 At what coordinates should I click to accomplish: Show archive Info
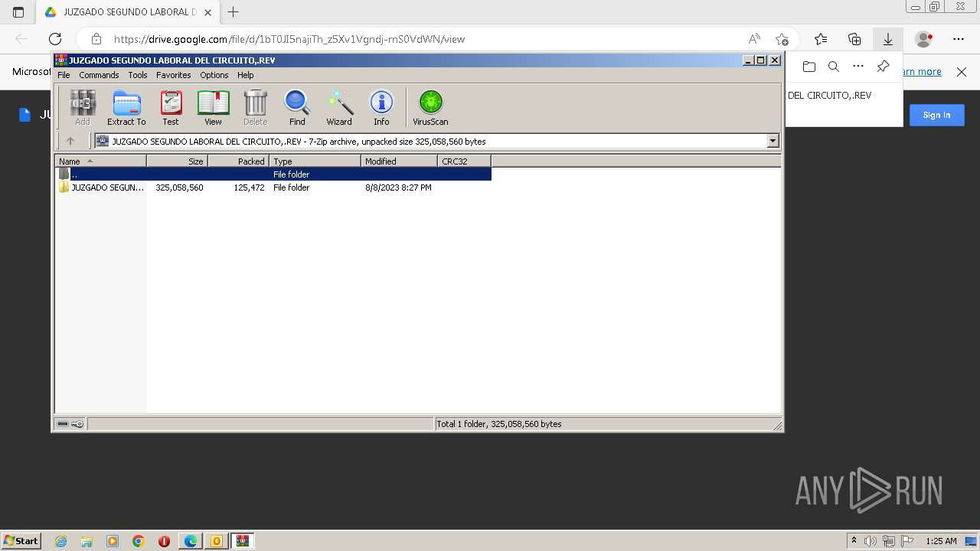[381, 107]
